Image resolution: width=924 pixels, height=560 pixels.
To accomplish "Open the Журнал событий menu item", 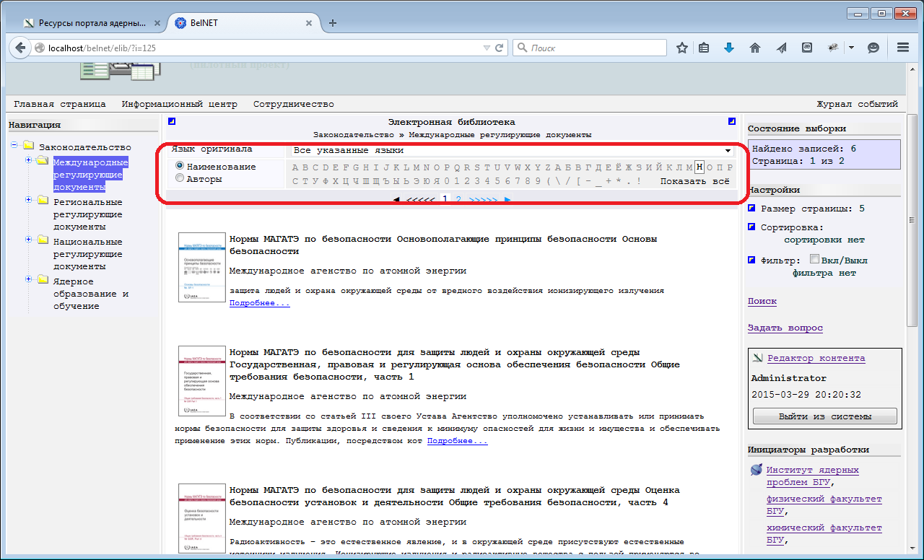I will [857, 104].
